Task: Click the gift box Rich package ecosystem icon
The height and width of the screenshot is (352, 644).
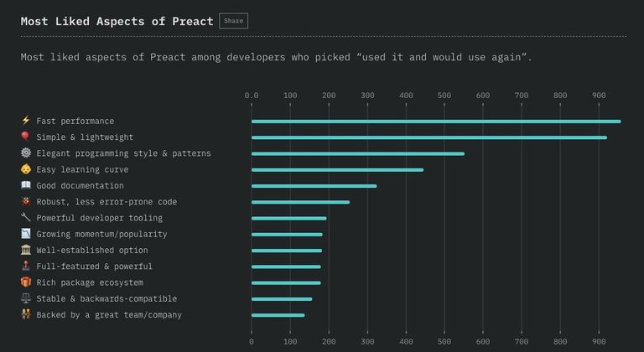Action: tap(26, 282)
